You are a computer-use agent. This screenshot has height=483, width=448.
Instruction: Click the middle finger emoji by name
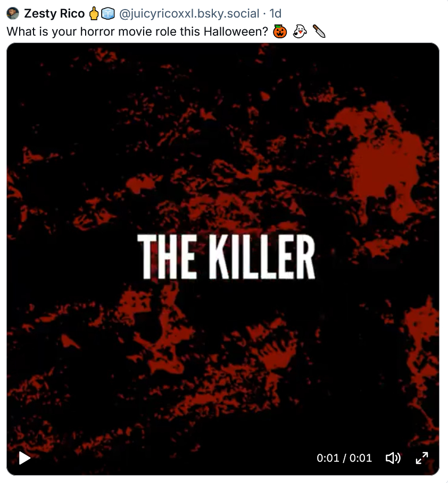point(94,13)
